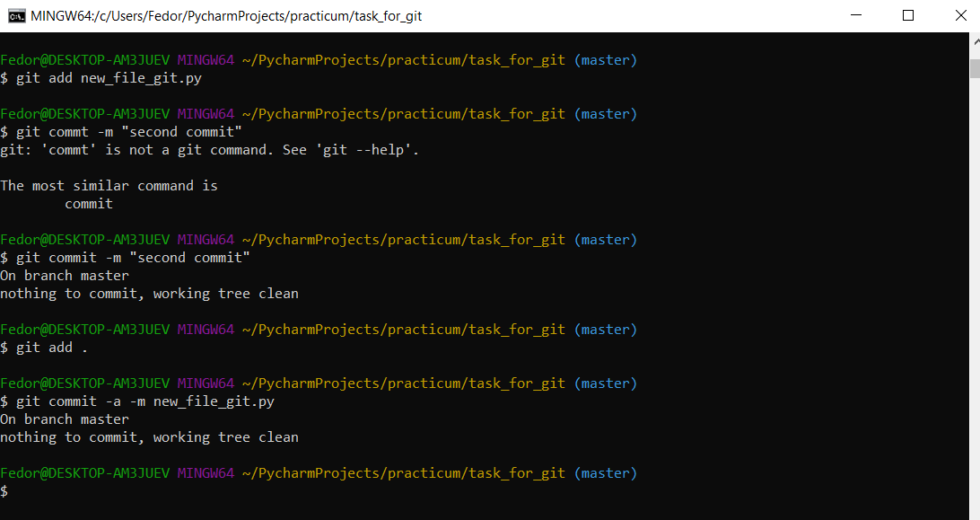Screen dimensions: 980x520
Task: Click the window title path text
Action: [226, 16]
